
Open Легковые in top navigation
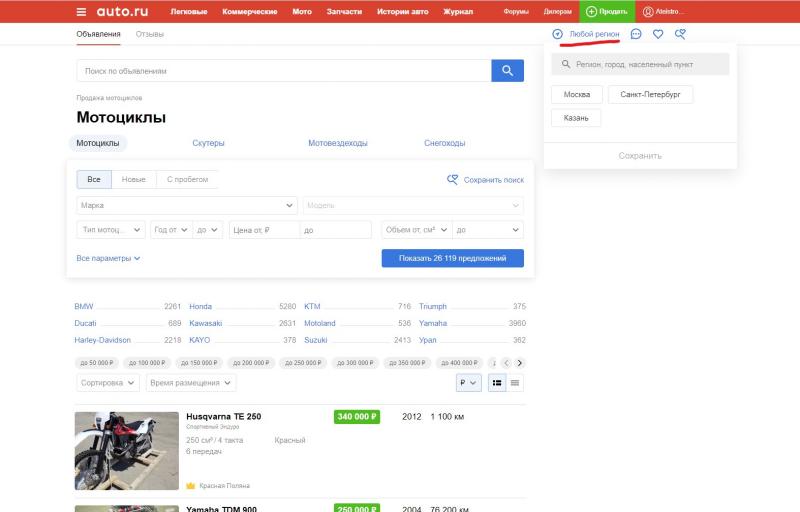(x=189, y=11)
